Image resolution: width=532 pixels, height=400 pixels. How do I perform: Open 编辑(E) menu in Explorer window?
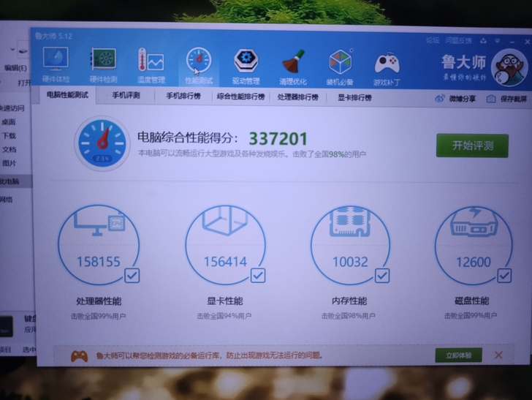click(x=15, y=68)
